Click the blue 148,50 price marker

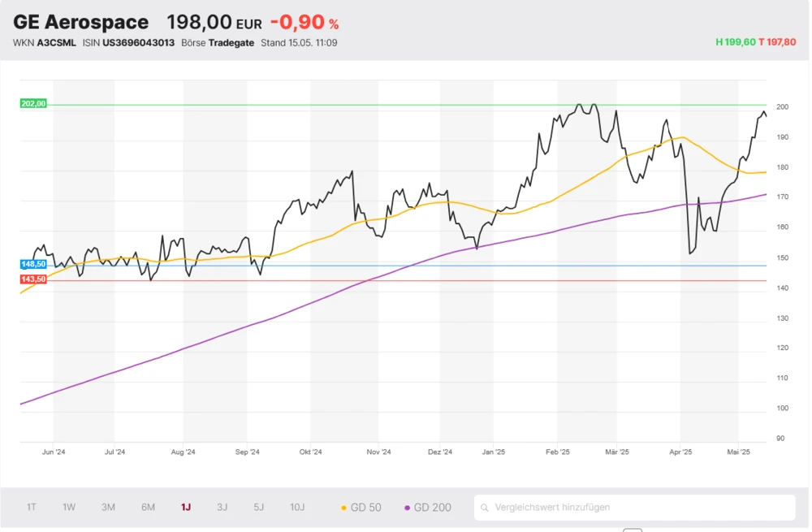tap(33, 265)
